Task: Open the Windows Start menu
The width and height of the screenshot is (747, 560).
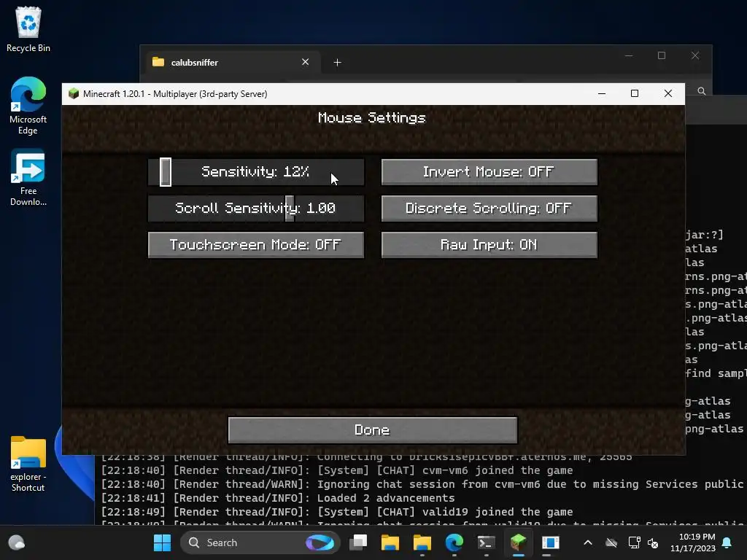Action: pos(162,542)
